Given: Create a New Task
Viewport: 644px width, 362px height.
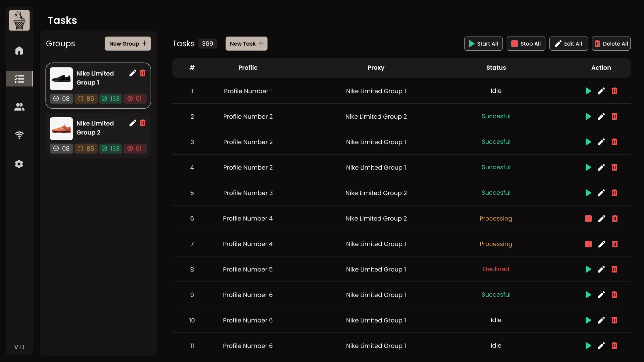Looking at the screenshot, I should coord(247,44).
